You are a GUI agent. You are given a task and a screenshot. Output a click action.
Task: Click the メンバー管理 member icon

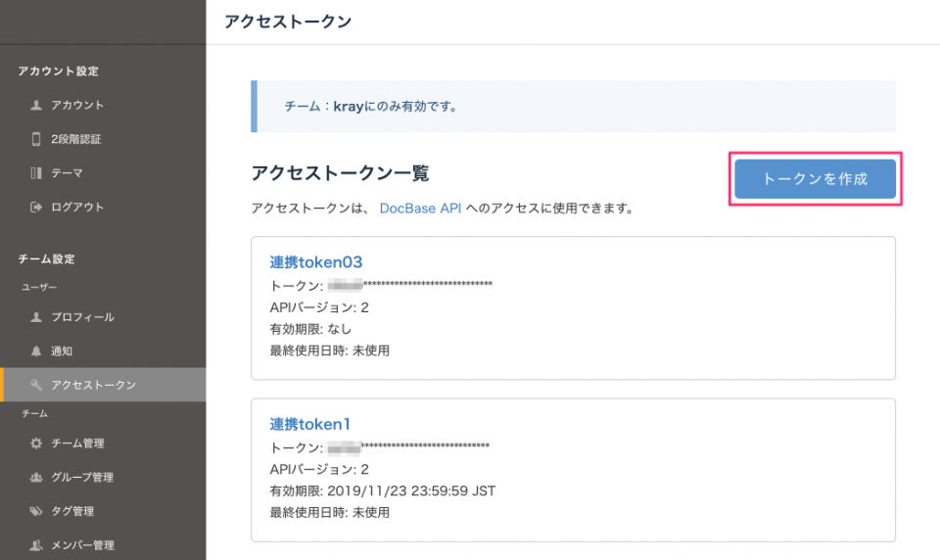pos(36,545)
